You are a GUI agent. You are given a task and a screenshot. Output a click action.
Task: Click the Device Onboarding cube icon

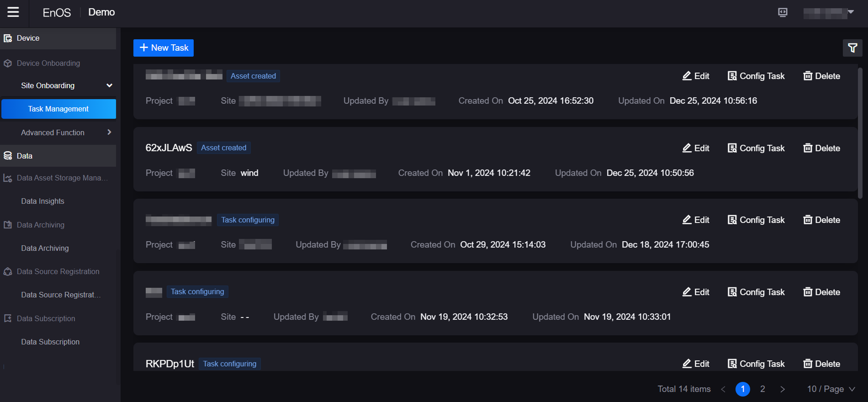click(x=8, y=63)
